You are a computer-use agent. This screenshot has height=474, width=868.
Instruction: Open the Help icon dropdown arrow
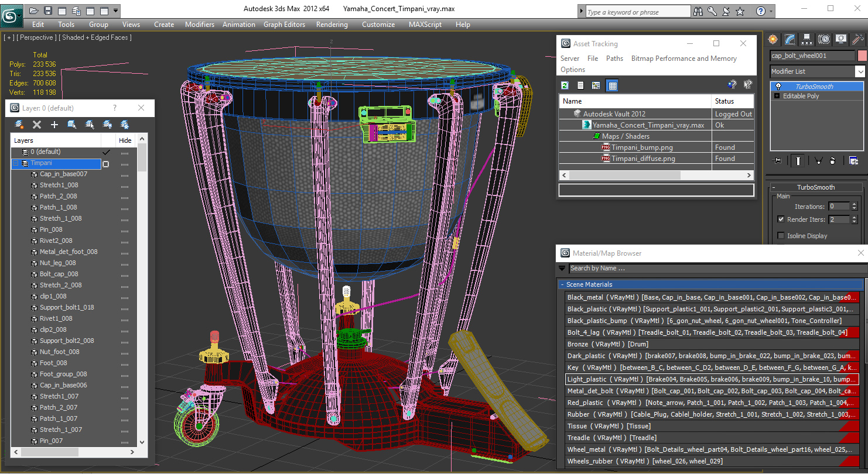(771, 11)
